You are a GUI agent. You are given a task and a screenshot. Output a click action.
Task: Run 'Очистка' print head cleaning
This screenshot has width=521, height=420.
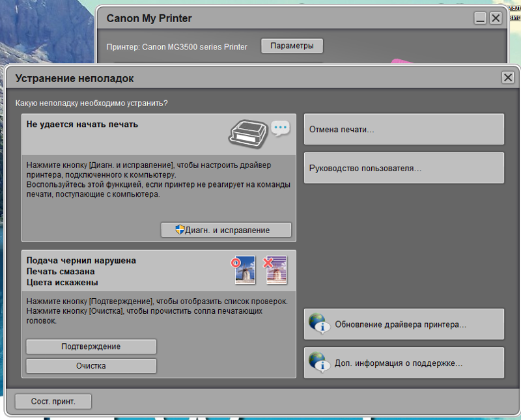coord(91,366)
